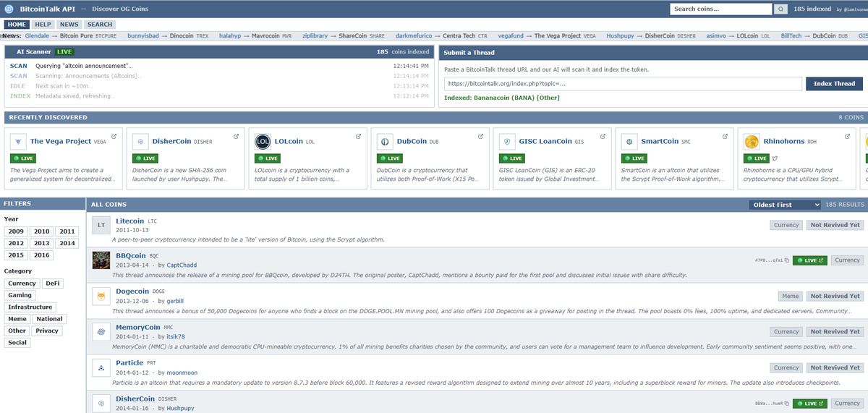Open ShareCoin SHARE in the news ticker
868x413 pixels.
[x=362, y=35]
